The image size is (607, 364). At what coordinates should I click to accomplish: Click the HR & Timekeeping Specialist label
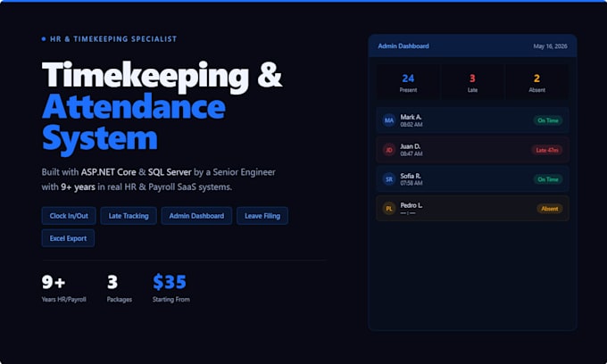(113, 39)
